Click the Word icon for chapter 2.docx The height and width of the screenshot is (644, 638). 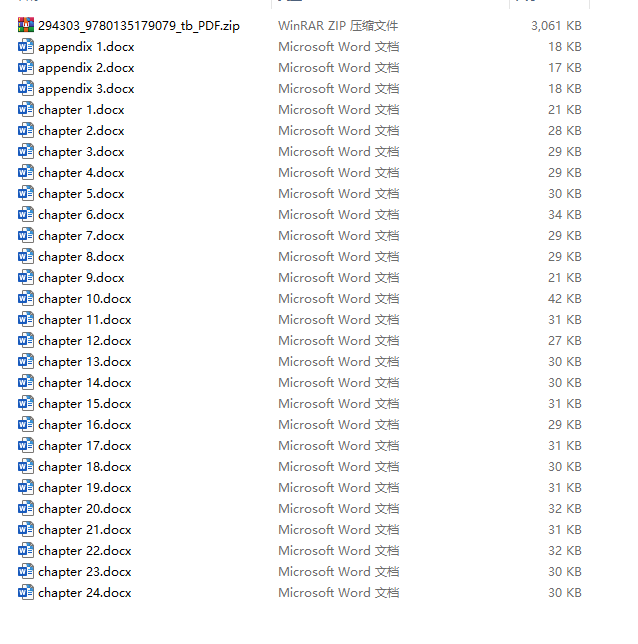click(x=26, y=130)
